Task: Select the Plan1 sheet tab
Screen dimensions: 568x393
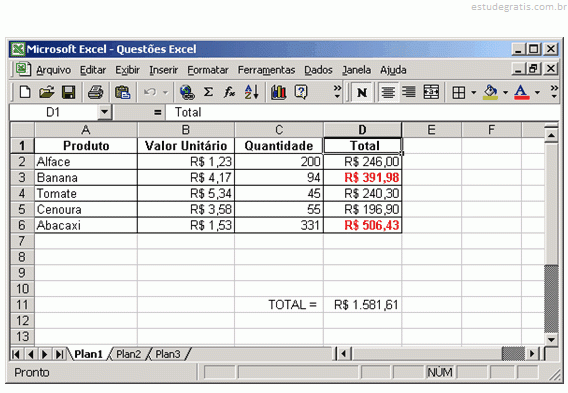Action: point(88,354)
